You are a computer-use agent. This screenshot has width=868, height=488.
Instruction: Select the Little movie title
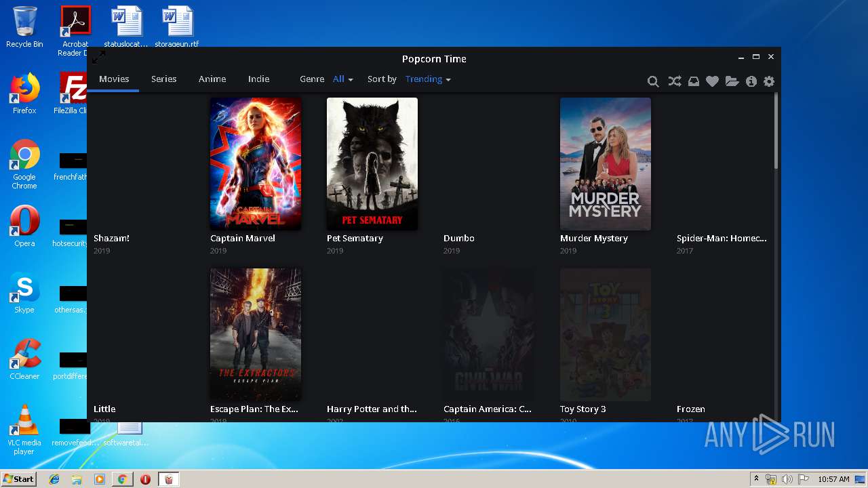tap(104, 409)
